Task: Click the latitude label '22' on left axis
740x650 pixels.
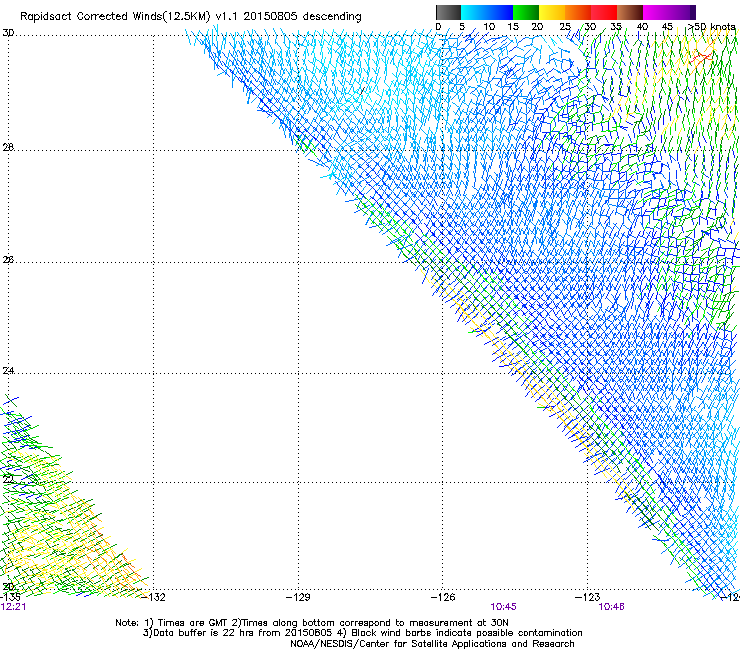Action: [8, 480]
